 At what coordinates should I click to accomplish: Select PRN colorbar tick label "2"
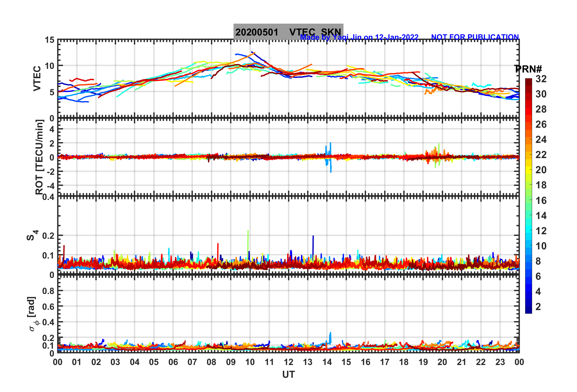538,307
